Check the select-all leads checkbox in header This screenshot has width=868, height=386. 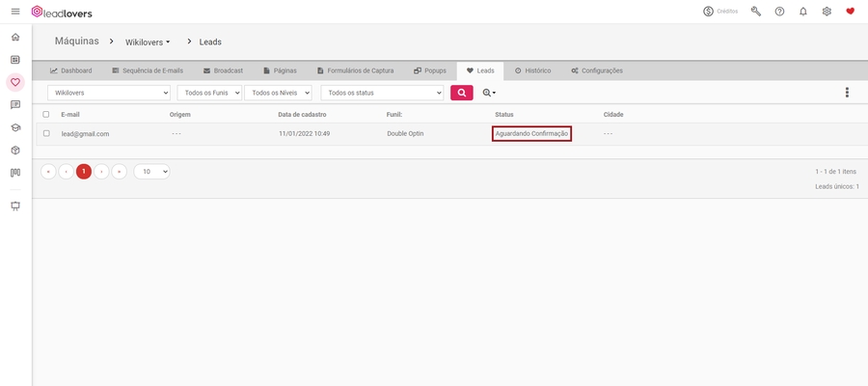(46, 114)
